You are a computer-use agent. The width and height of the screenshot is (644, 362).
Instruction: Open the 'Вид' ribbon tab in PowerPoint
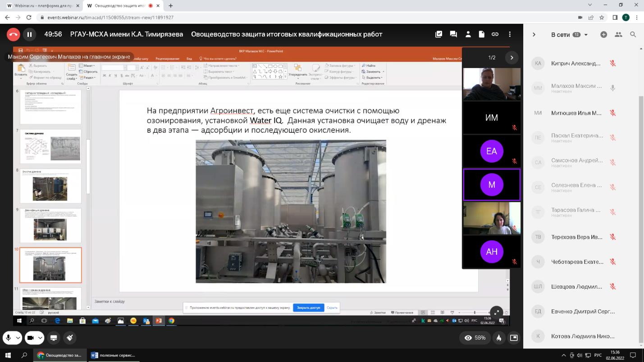tap(189, 59)
